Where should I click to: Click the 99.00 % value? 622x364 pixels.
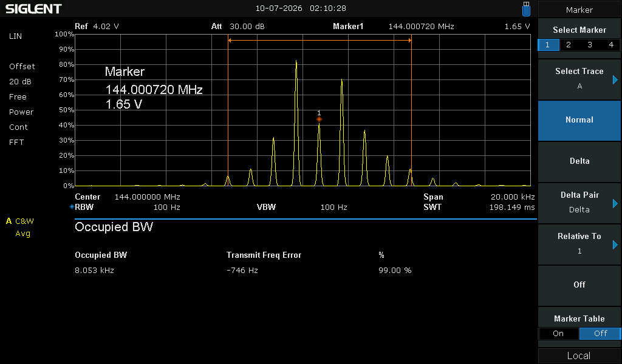pos(395,271)
